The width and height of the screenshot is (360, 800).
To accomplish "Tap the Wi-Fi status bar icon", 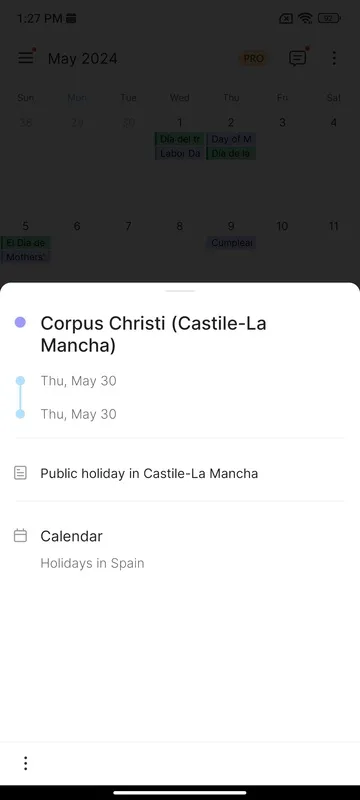I will [x=305, y=18].
